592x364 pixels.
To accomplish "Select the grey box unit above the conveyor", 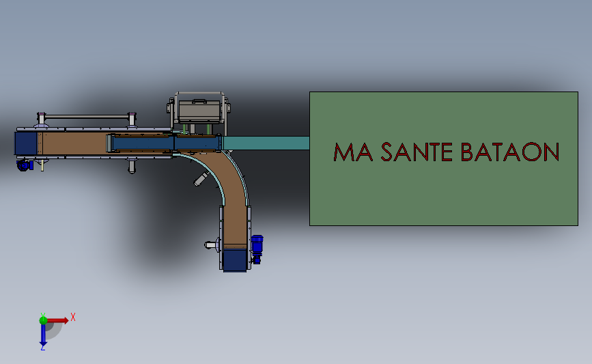I will pos(199,111).
